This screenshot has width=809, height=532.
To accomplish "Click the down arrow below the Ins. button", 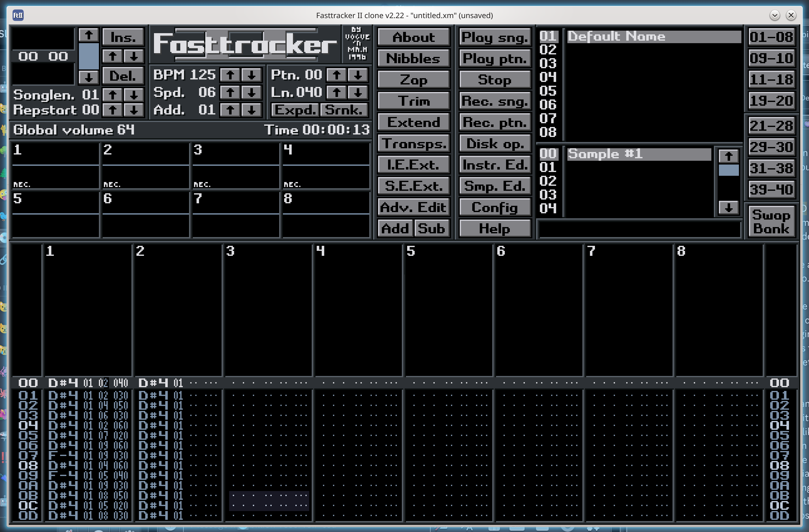I will coord(134,56).
